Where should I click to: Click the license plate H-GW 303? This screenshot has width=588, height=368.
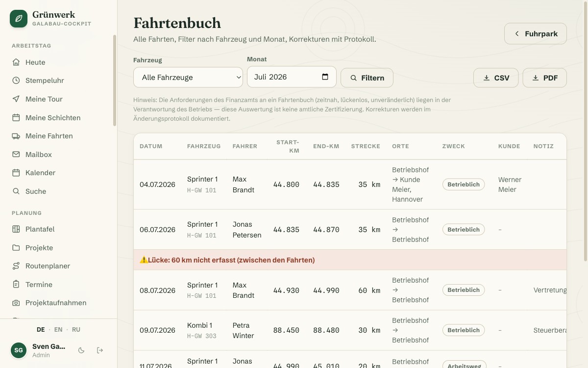pos(201,336)
